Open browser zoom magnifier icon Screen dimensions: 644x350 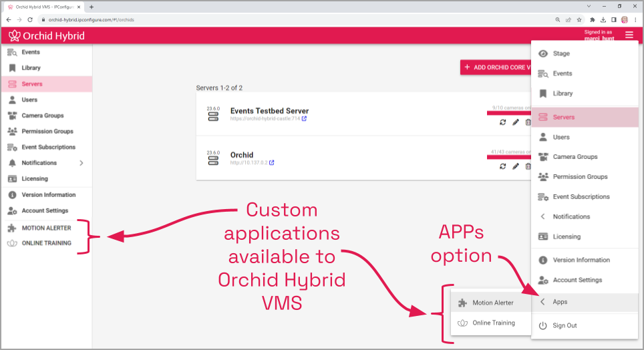pos(558,20)
